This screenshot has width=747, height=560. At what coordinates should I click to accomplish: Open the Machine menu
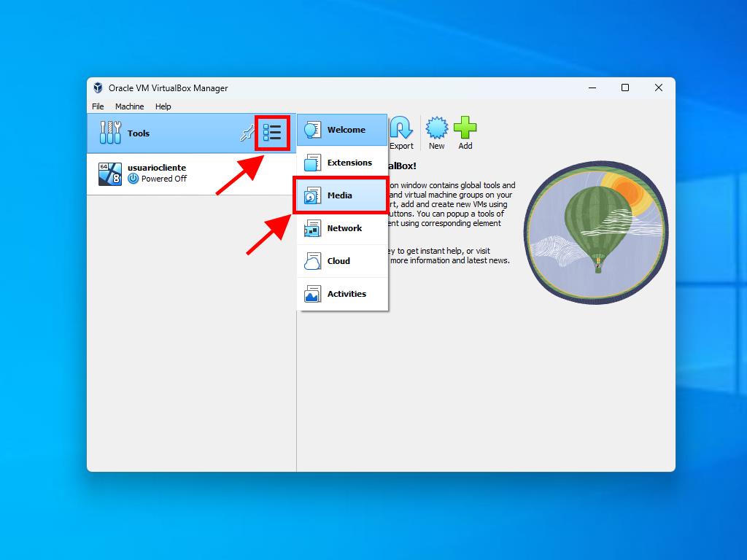click(129, 106)
